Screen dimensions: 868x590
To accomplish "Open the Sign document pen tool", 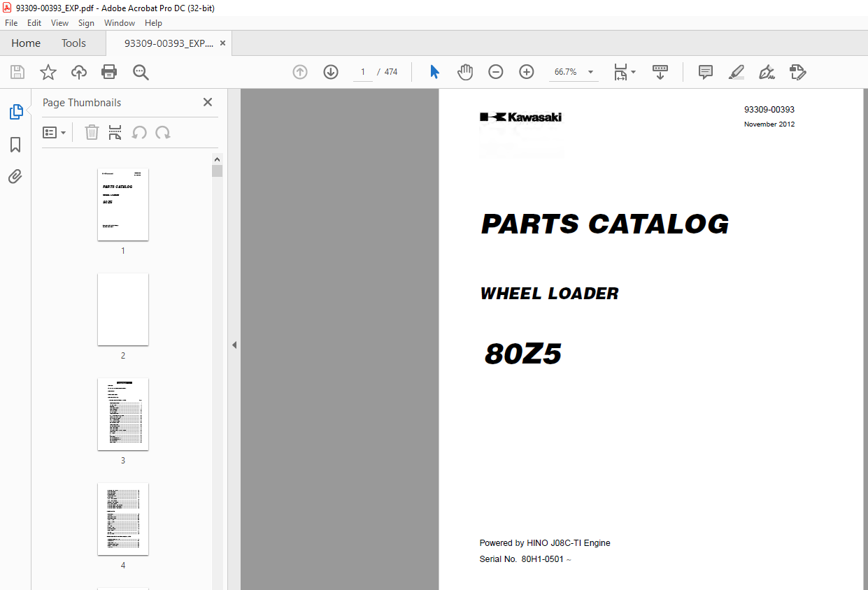I will click(767, 72).
